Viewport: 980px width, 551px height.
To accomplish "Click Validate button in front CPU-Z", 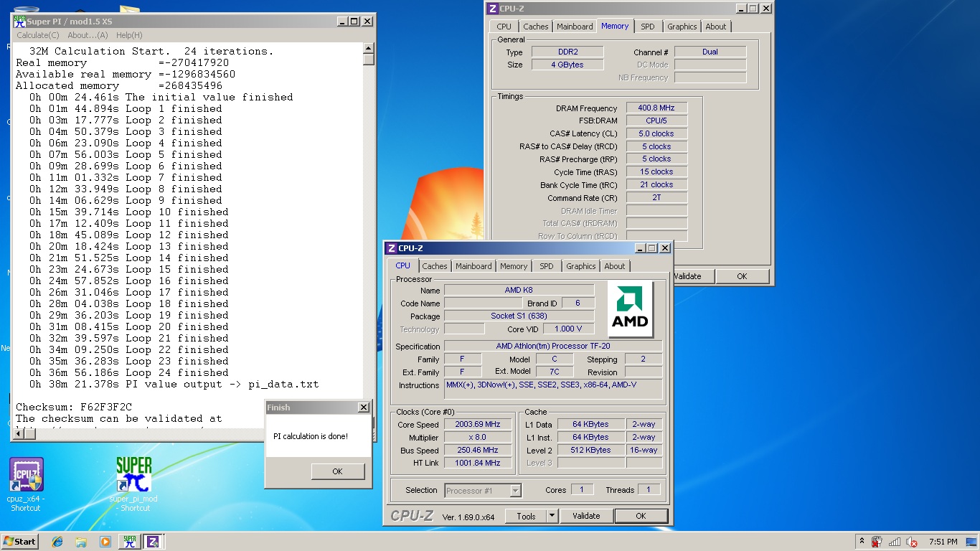I will pos(586,516).
